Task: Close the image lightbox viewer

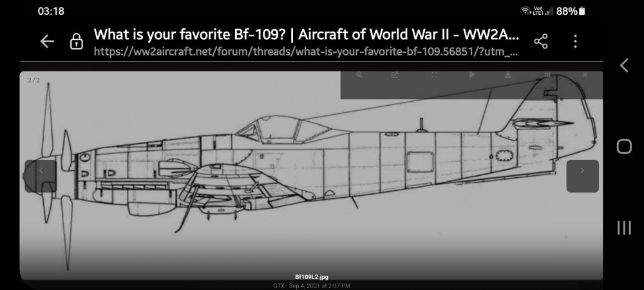Action: (585, 75)
